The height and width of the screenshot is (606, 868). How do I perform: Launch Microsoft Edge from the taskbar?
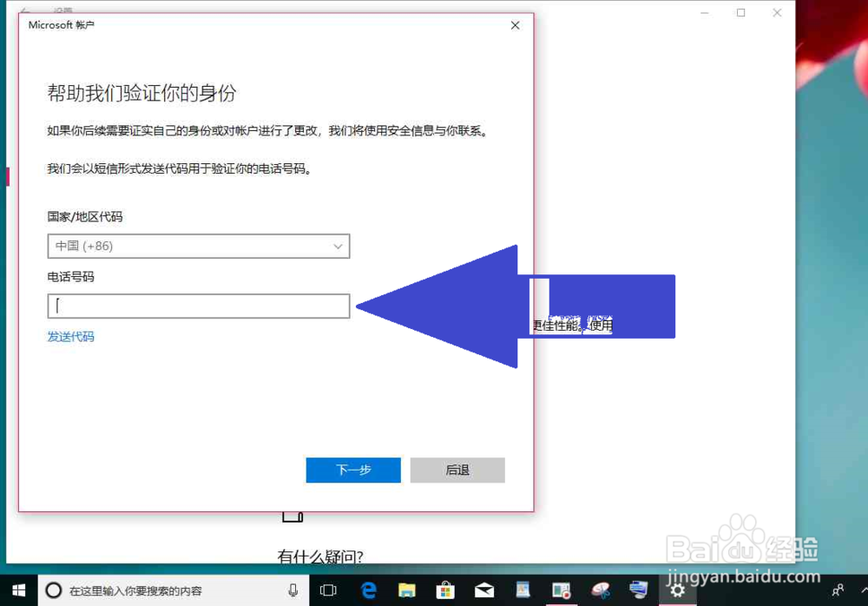pos(368,590)
